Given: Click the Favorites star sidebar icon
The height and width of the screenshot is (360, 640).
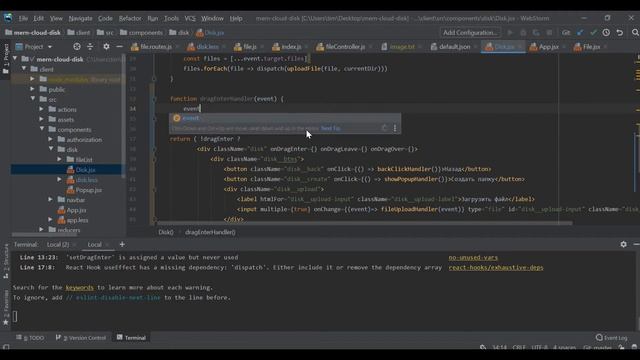Looking at the screenshot, I should pyautogui.click(x=6, y=322).
